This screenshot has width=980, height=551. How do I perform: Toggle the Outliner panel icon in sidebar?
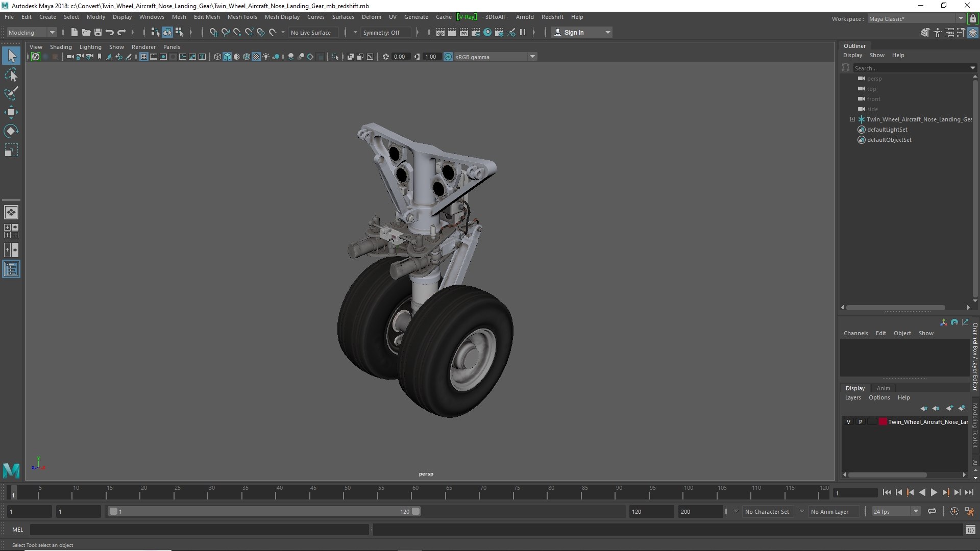click(11, 269)
